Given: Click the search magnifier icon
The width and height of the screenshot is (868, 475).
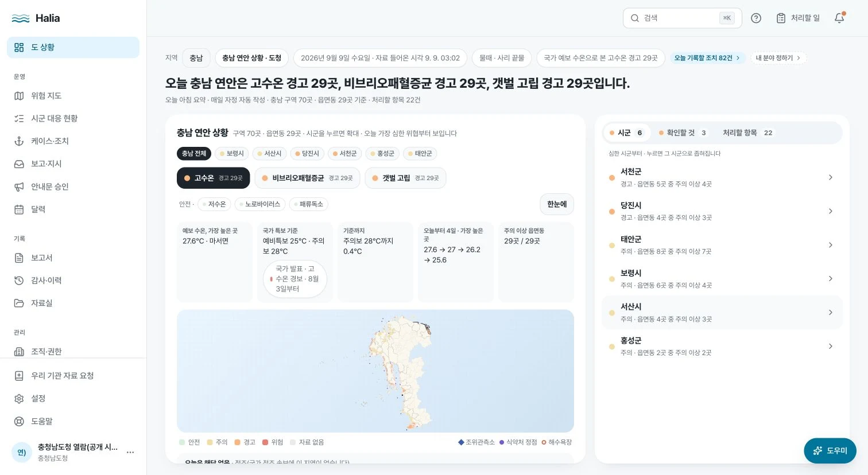Looking at the screenshot, I should [635, 18].
